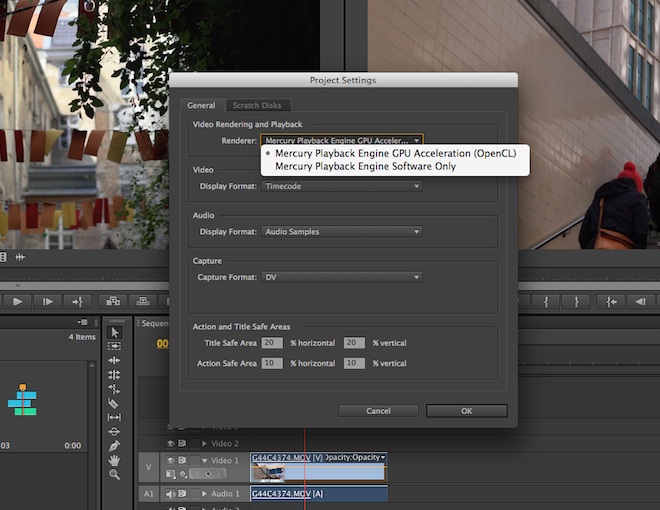Screen dimensions: 660x510
Task: Click the Overwrite edit button
Action: (143, 301)
